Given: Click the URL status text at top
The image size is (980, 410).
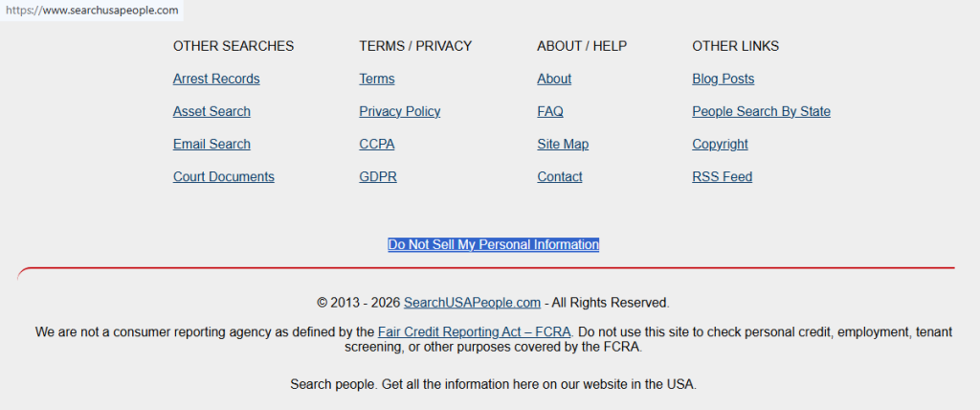Looking at the screenshot, I should [x=91, y=10].
